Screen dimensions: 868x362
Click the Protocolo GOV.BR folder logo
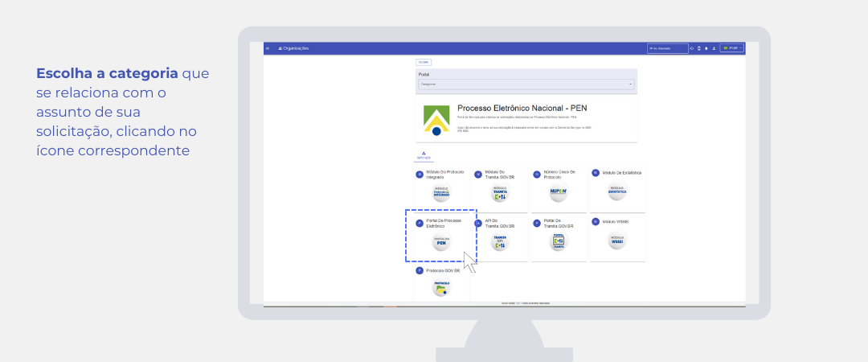(441, 287)
